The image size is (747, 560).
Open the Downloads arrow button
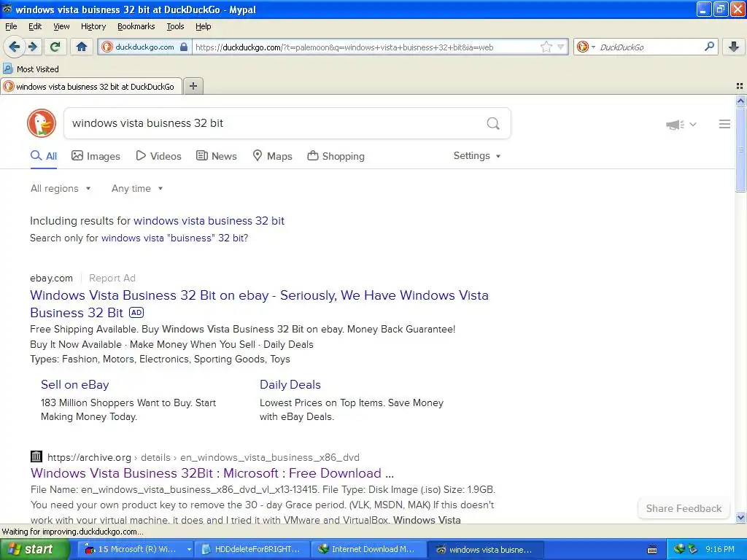pyautogui.click(x=734, y=47)
